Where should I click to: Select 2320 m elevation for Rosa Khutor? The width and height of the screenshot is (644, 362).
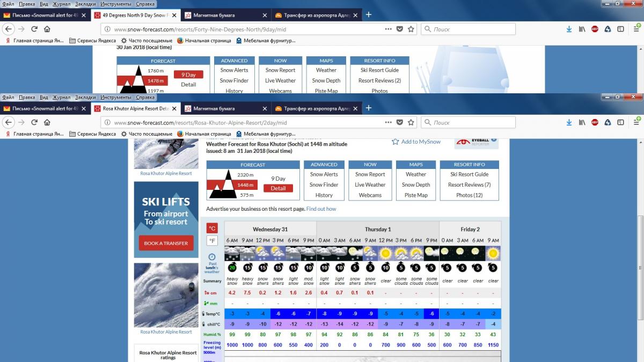click(x=245, y=175)
